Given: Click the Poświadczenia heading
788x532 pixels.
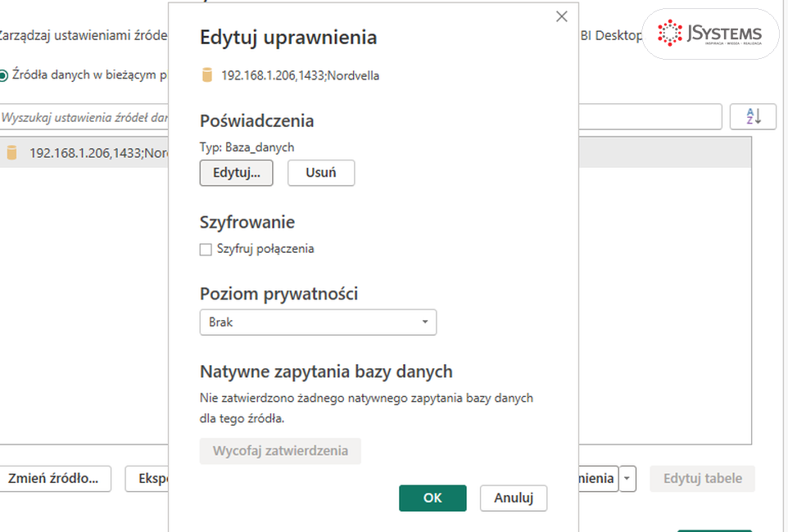Looking at the screenshot, I should point(257,121).
